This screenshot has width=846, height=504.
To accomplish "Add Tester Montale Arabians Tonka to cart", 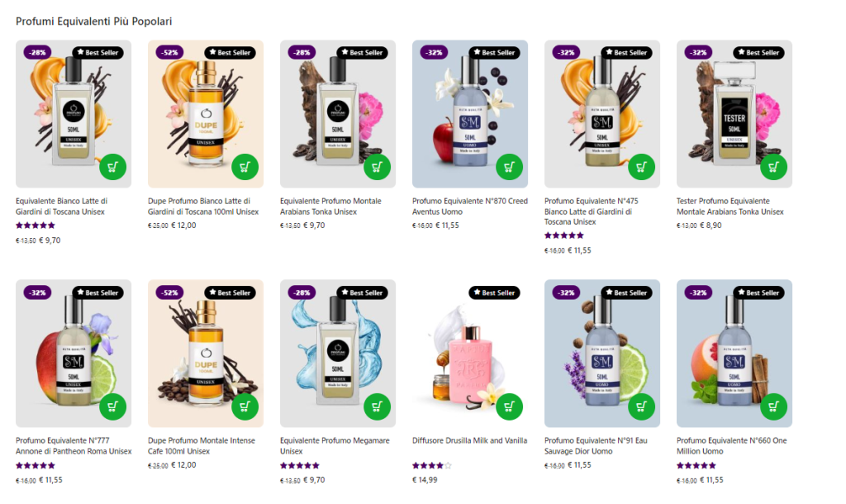I will 773,167.
